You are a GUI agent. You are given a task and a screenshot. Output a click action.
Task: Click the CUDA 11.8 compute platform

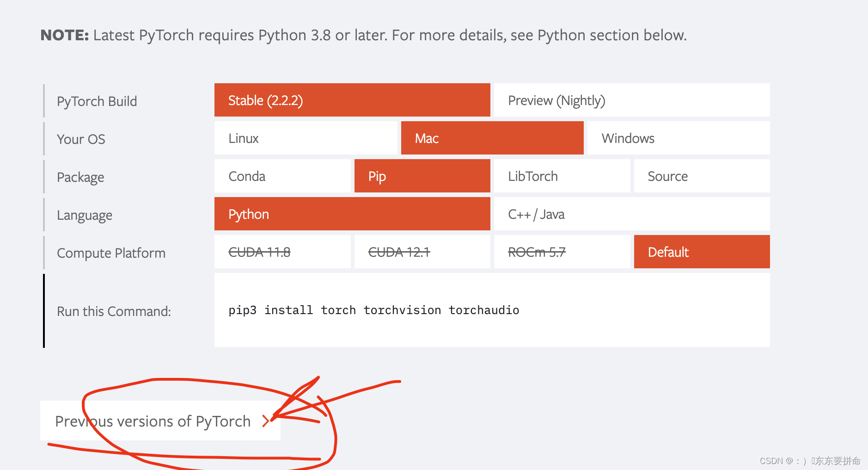[282, 252]
